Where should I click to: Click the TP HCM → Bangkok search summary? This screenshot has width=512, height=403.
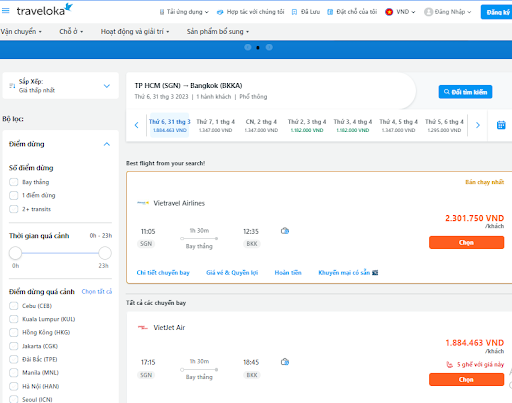click(271, 91)
